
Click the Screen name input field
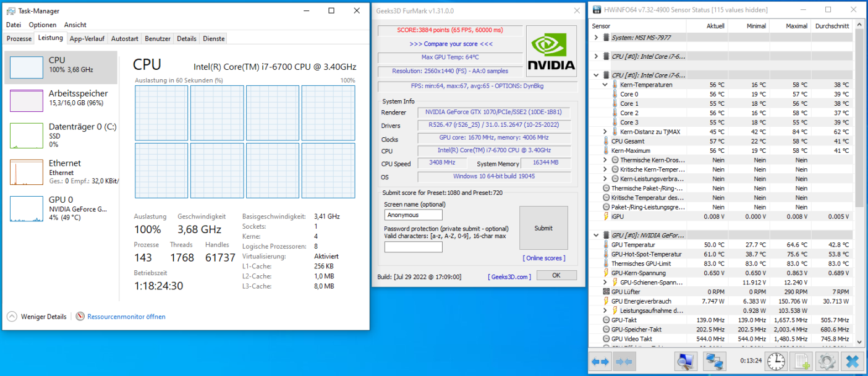[x=414, y=215]
